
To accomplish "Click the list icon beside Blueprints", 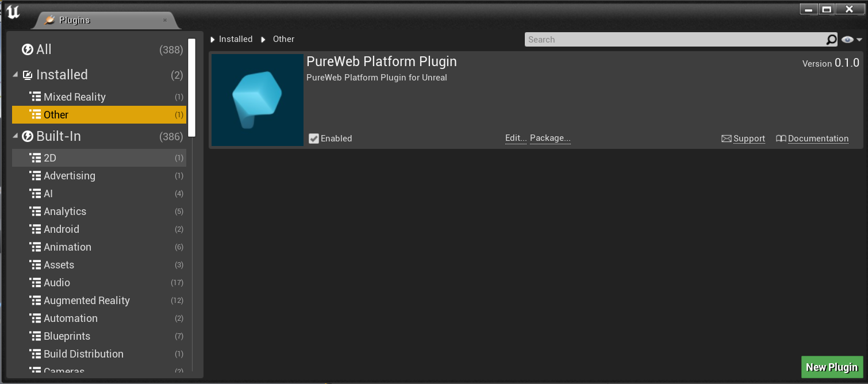I will click(35, 336).
